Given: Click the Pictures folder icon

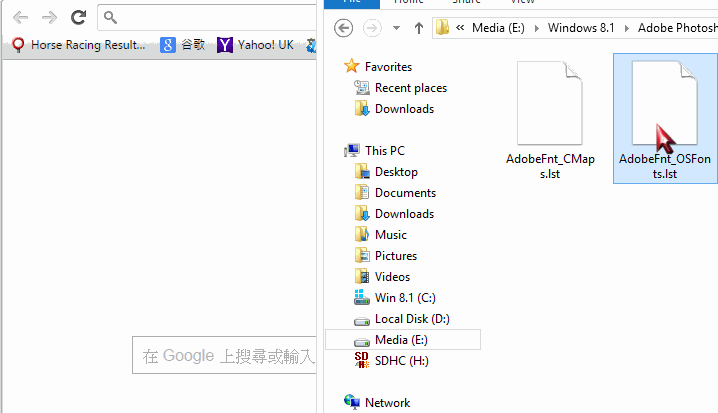Looking at the screenshot, I should (362, 255).
